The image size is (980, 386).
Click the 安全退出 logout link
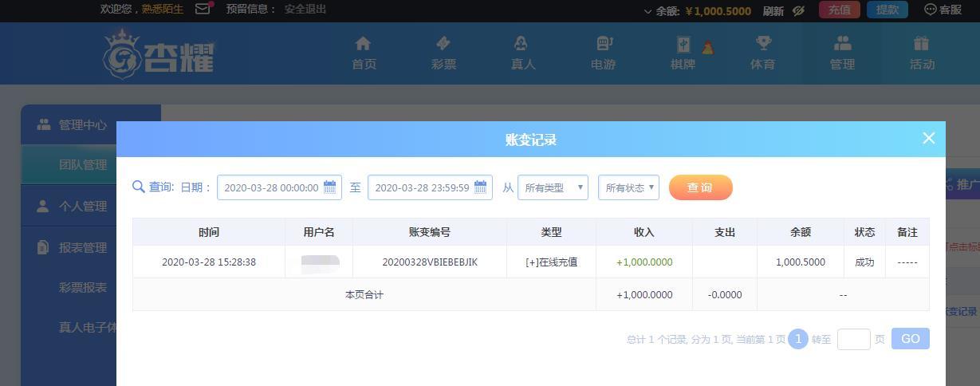click(x=305, y=10)
